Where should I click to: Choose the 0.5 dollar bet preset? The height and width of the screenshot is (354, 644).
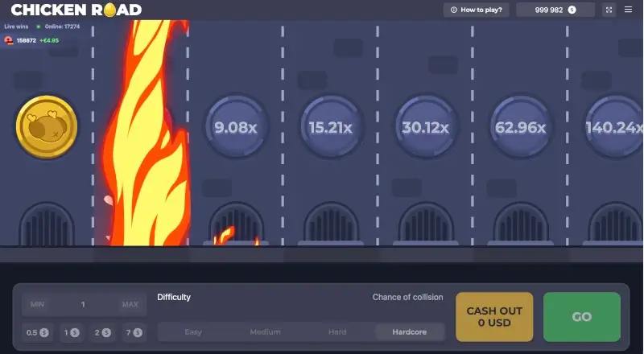click(37, 332)
